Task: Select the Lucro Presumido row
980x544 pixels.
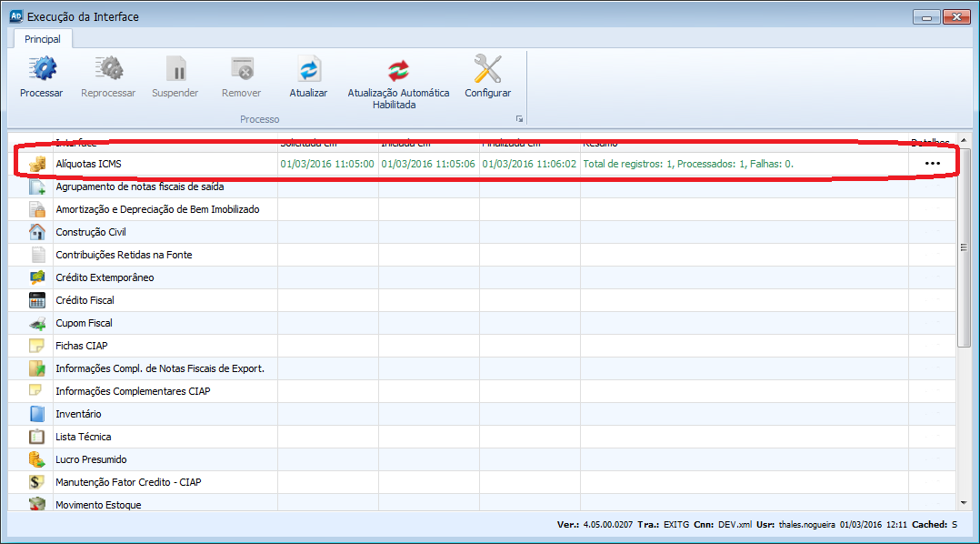Action: (x=91, y=459)
